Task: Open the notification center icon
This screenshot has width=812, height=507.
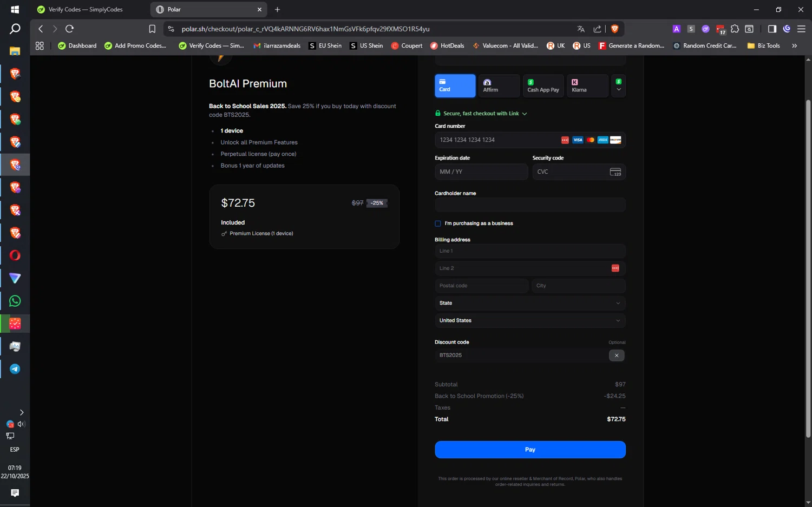Action: (x=15, y=493)
